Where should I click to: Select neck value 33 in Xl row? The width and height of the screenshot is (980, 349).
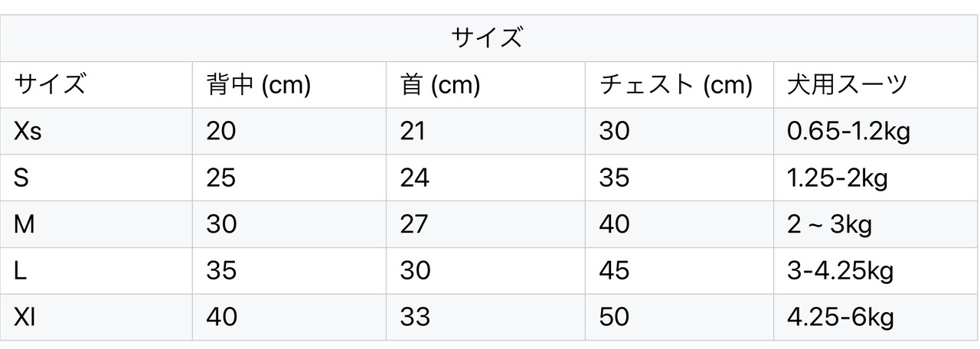click(415, 317)
